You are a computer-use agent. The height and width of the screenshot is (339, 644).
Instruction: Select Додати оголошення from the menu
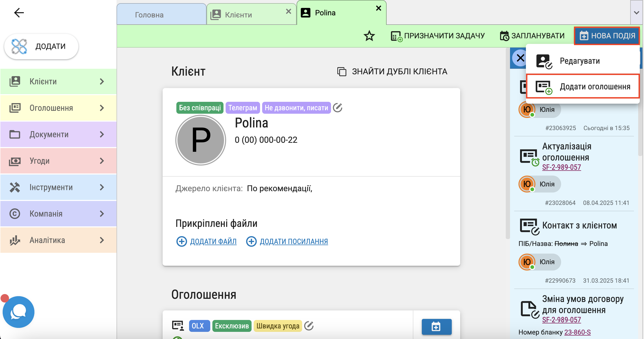point(583,87)
